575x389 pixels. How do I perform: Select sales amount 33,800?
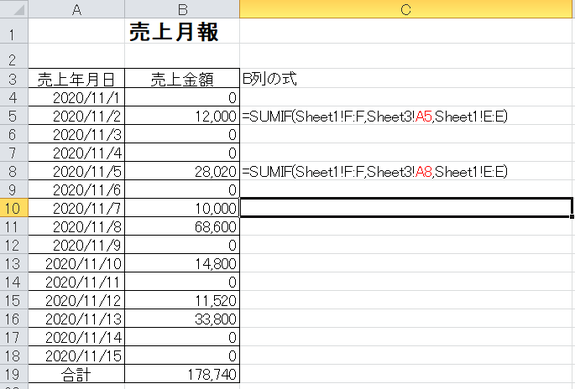click(182, 319)
